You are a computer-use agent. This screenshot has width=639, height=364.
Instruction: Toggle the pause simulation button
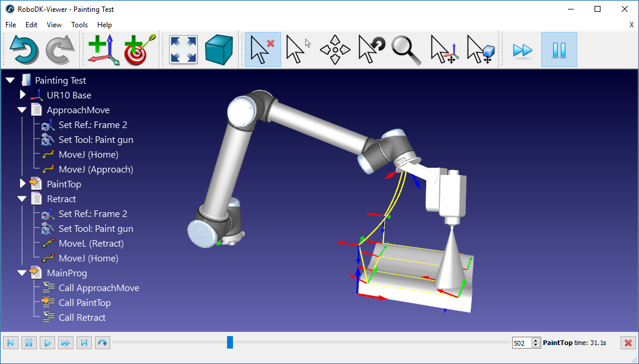tap(559, 50)
